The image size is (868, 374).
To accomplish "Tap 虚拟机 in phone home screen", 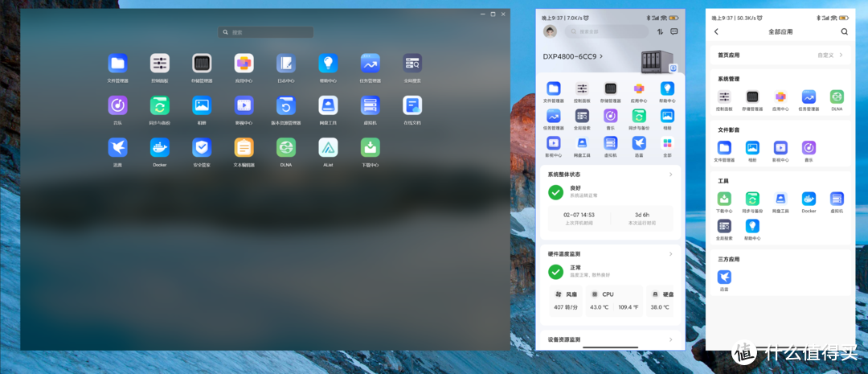I will [611, 143].
